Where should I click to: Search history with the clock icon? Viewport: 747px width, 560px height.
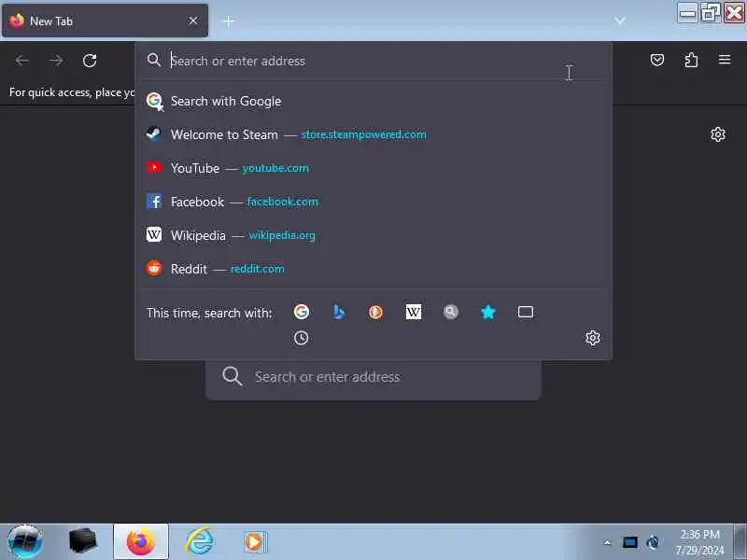(301, 338)
